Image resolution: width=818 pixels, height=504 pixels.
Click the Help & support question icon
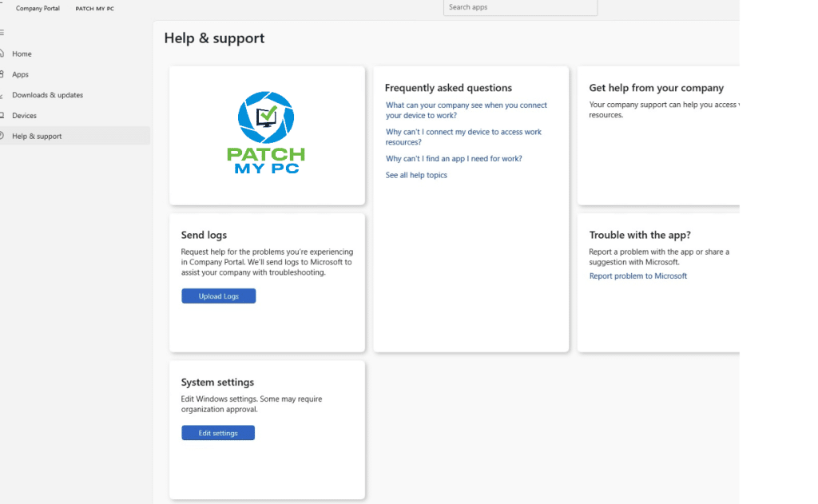click(x=2, y=136)
